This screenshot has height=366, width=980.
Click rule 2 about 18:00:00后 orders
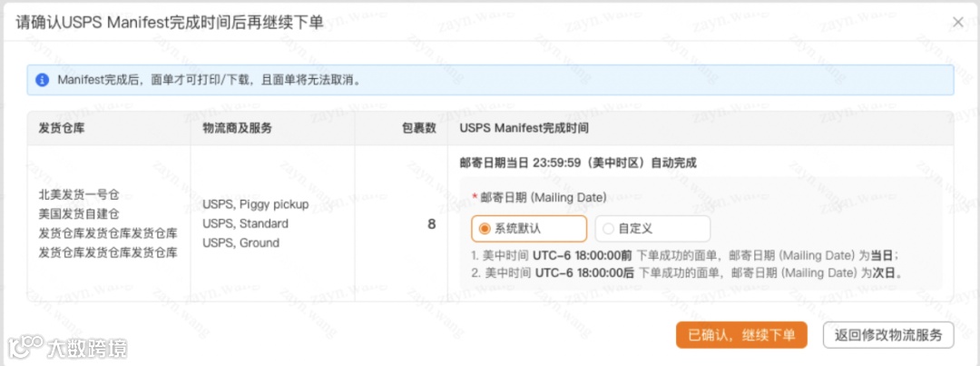687,273
